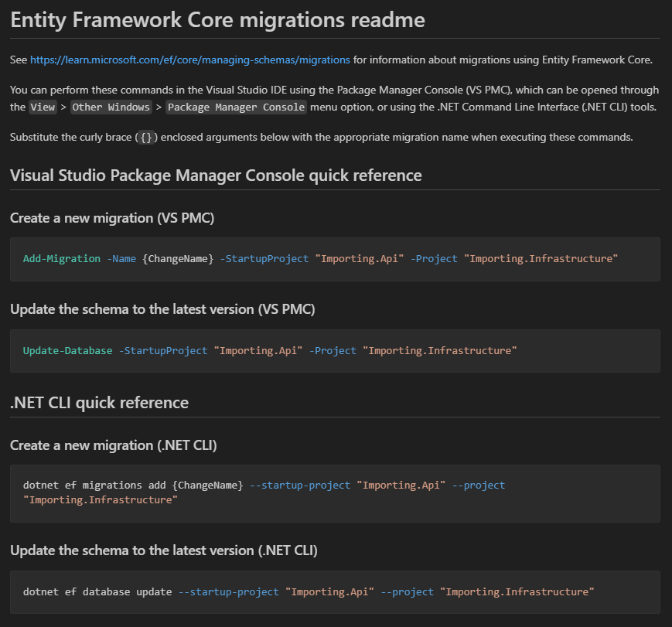Viewport: 672px width, 627px height.
Task: Click 'Update the schema to the latest version (.NET CLI)' heading
Action: pyautogui.click(x=164, y=550)
